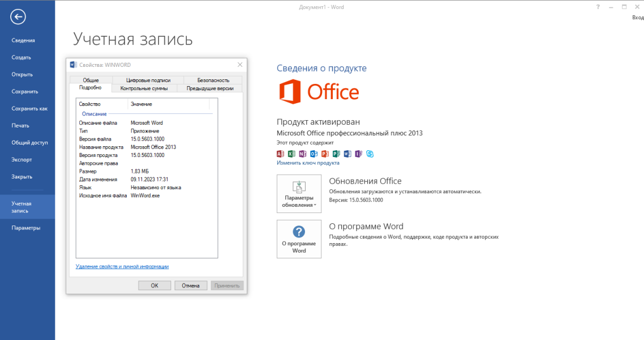Click the Вход sign-in link
Screen dimensions: 644x340
638,17
